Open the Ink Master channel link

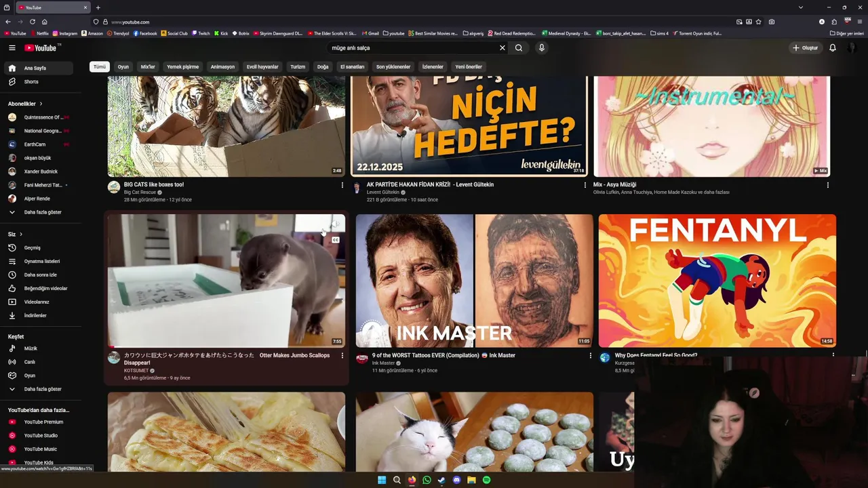[x=383, y=363]
